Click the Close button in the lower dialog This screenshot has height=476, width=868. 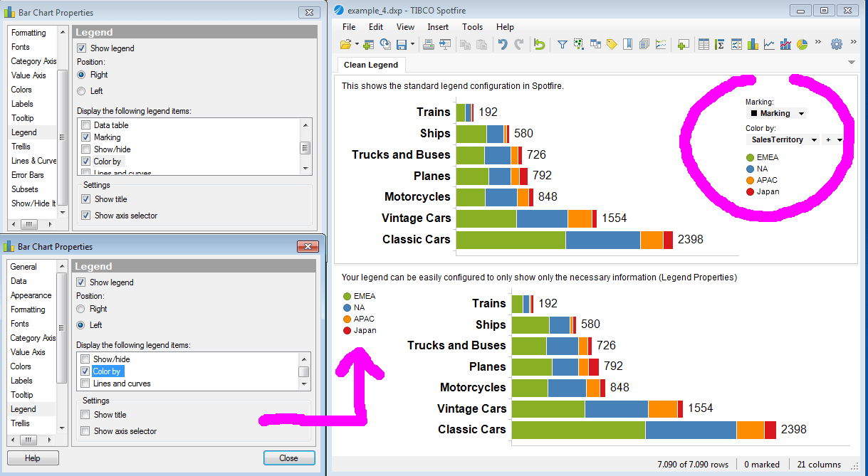289,458
